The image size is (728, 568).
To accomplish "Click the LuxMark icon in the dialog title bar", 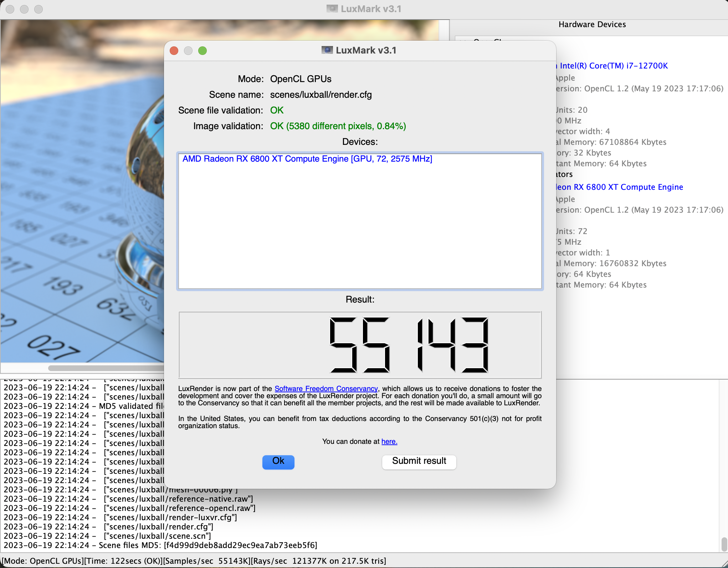I will click(x=327, y=50).
